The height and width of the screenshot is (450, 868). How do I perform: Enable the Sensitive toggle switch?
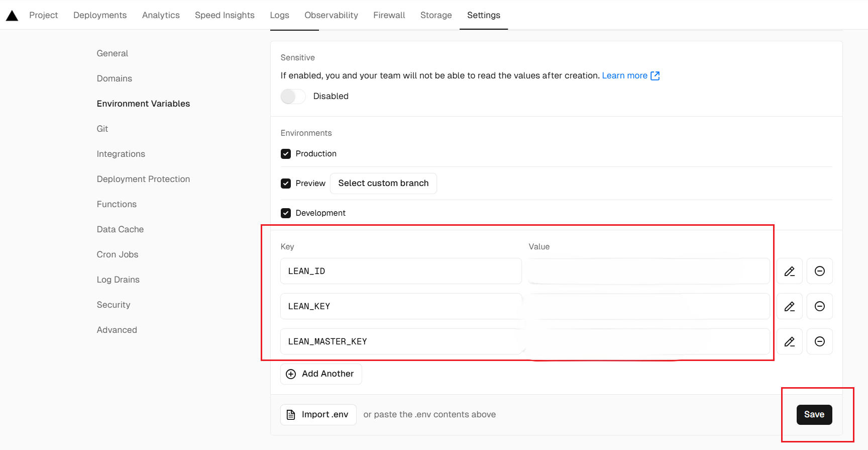293,97
